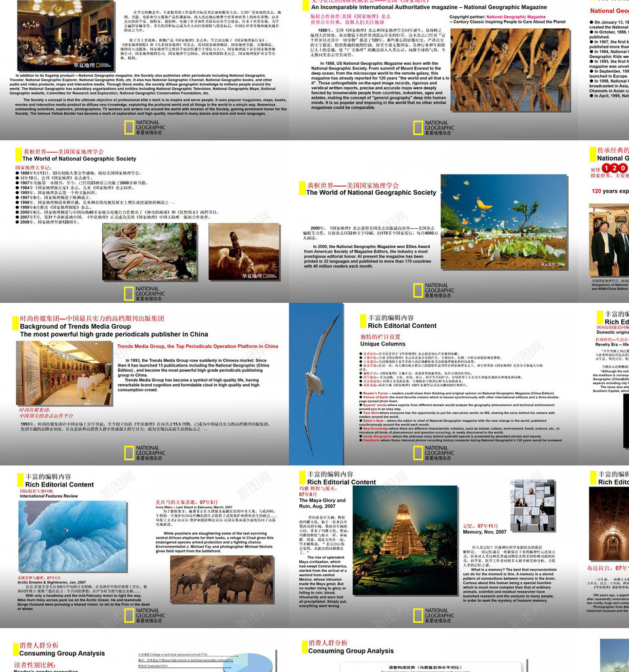Click the National Geographic logo beside the elephants photo
Viewport: 629px width, 672px height.
tap(144, 616)
